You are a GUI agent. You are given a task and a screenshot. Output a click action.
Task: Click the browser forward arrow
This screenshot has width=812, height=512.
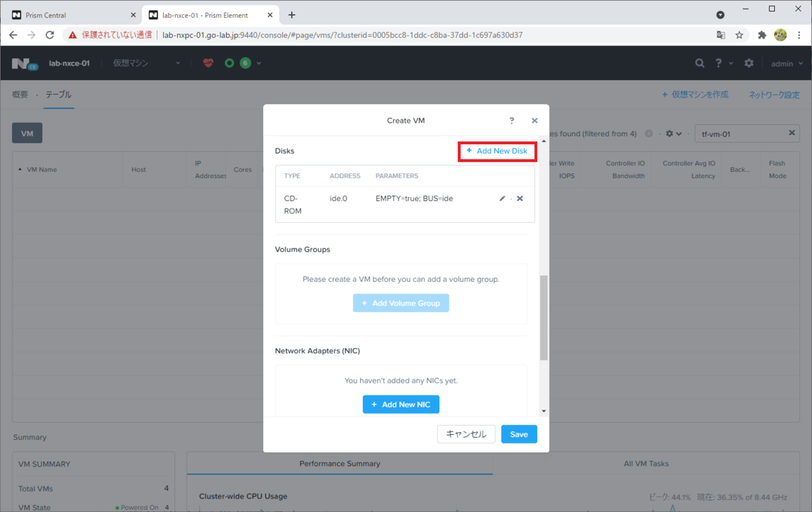click(31, 35)
